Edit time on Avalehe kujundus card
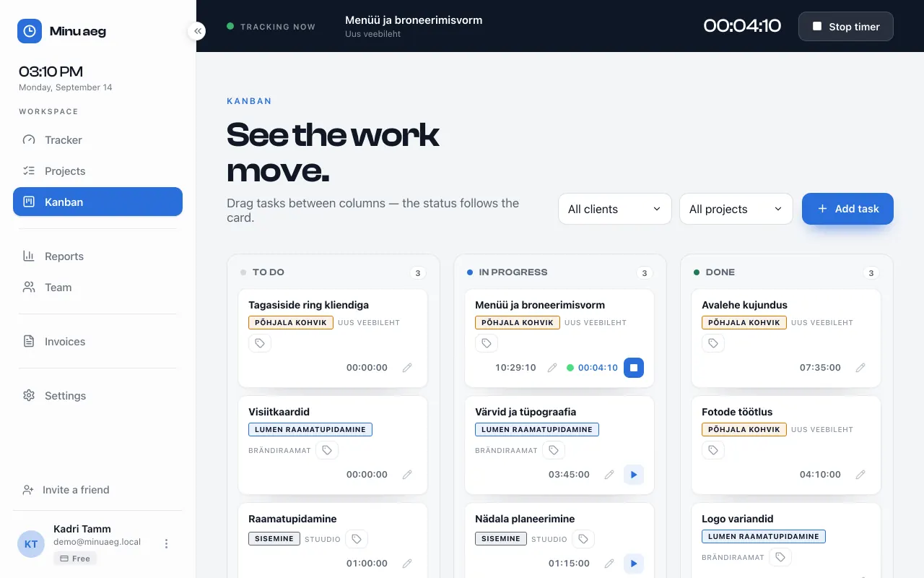Image resolution: width=924 pixels, height=578 pixels. coord(860,368)
